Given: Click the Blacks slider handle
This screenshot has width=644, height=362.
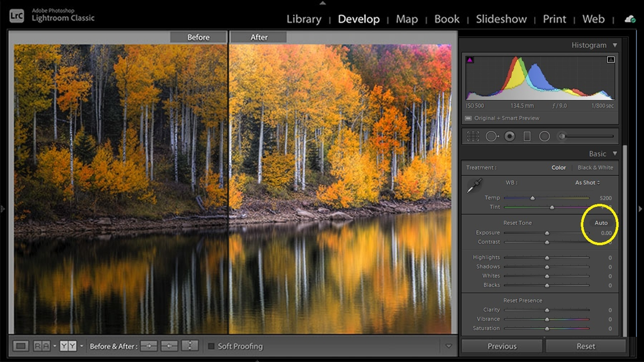Looking at the screenshot, I should coord(547,285).
